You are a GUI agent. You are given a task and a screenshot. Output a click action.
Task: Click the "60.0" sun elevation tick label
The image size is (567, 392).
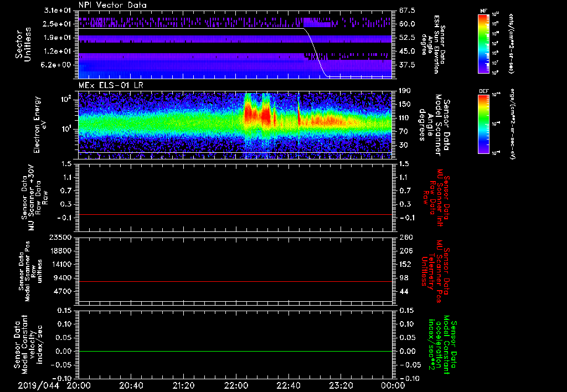point(407,24)
